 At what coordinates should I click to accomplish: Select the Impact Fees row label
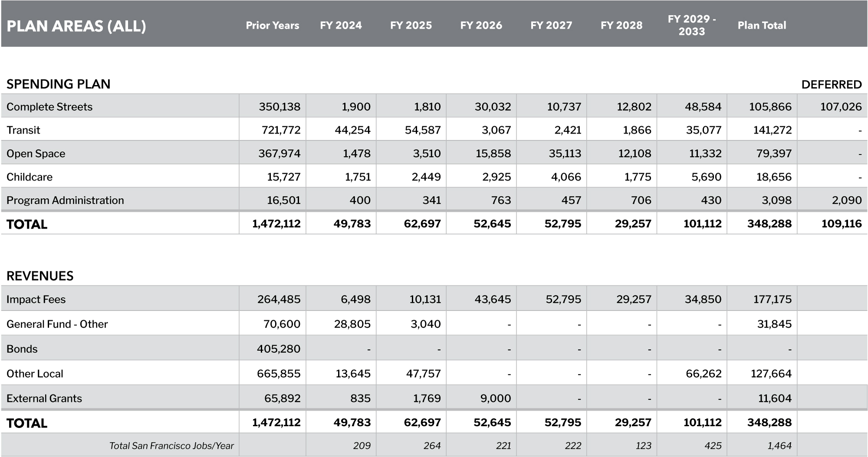click(x=36, y=299)
